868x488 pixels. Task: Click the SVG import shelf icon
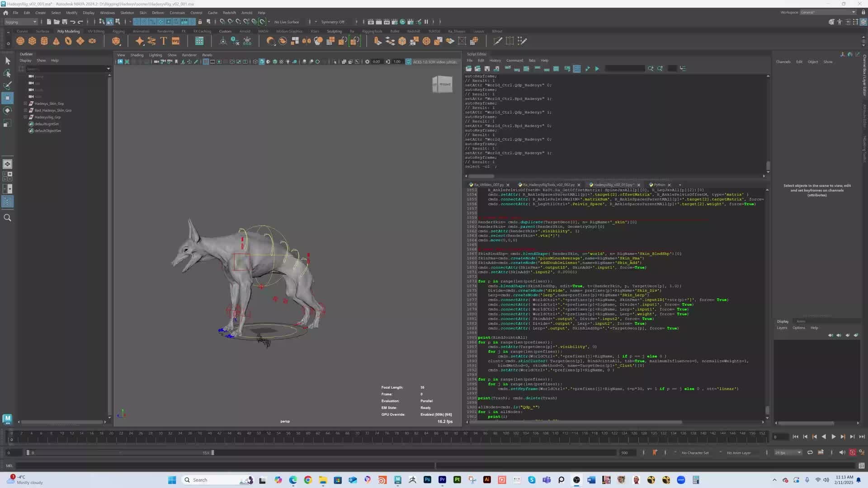click(176, 41)
